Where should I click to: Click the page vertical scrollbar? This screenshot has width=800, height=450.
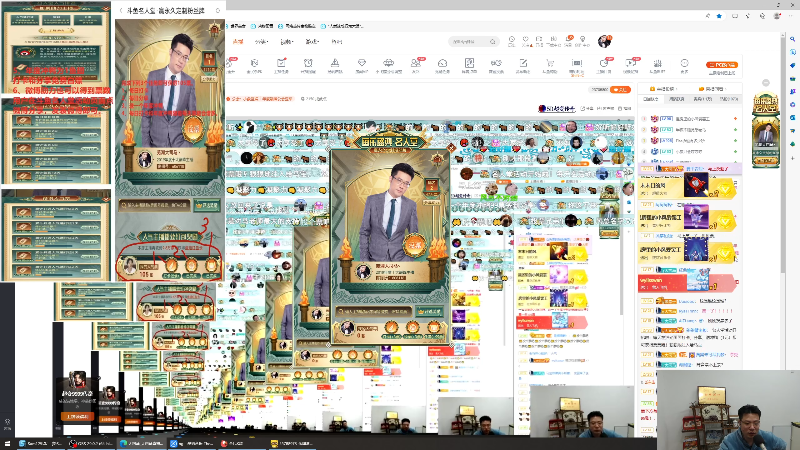point(784,153)
